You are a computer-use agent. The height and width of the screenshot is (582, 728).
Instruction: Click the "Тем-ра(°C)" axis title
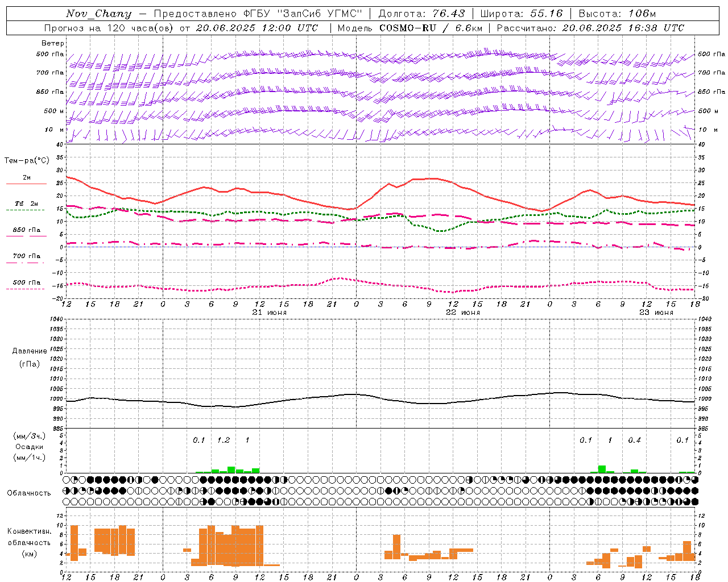27,161
